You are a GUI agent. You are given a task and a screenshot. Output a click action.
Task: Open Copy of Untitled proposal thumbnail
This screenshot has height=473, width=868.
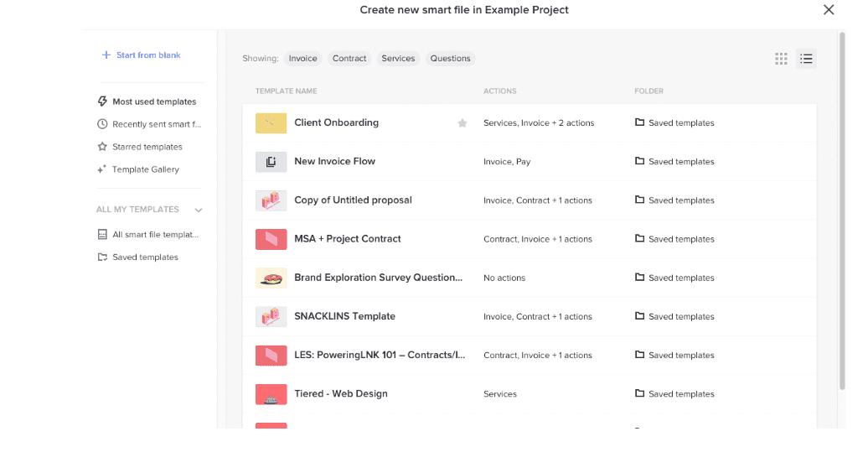271,200
